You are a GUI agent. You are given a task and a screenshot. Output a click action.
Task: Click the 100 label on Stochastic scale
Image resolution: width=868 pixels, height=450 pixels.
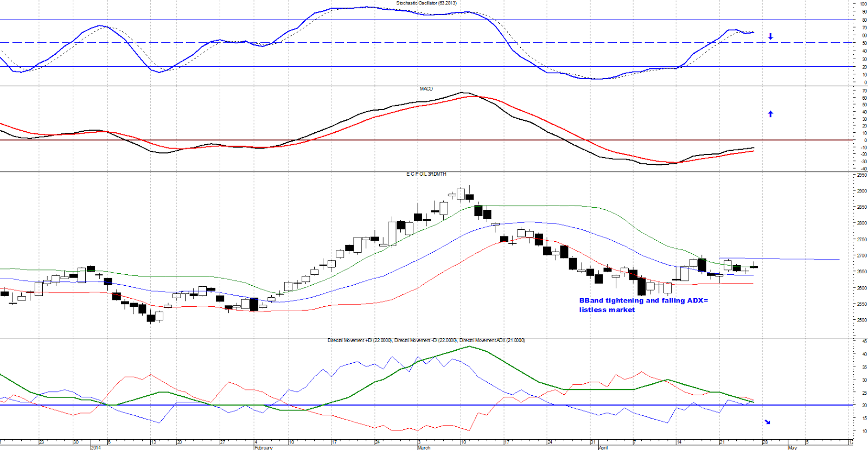(x=863, y=4)
